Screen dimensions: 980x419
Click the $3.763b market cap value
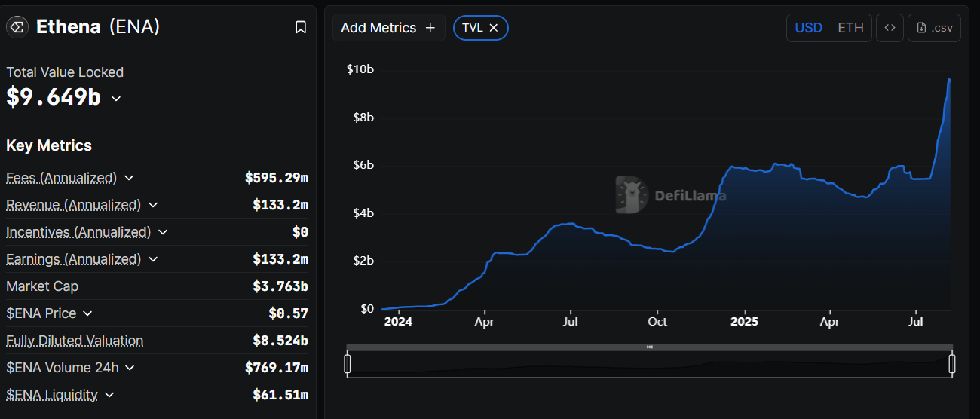(x=280, y=286)
